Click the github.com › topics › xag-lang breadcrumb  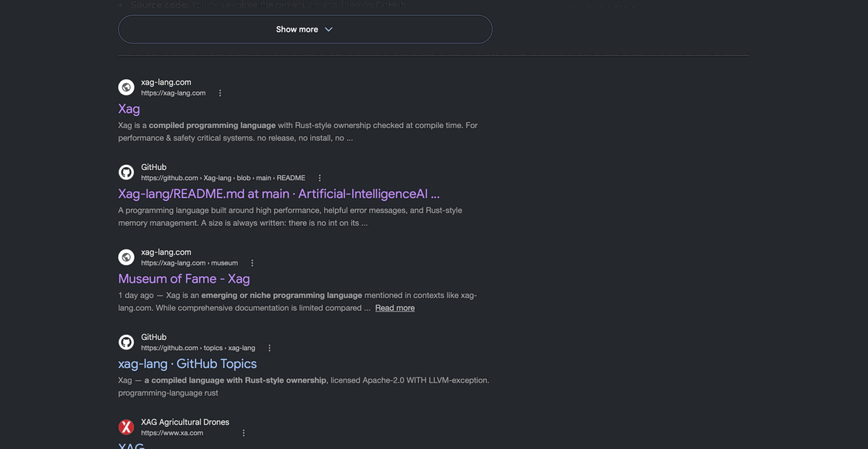(x=198, y=348)
